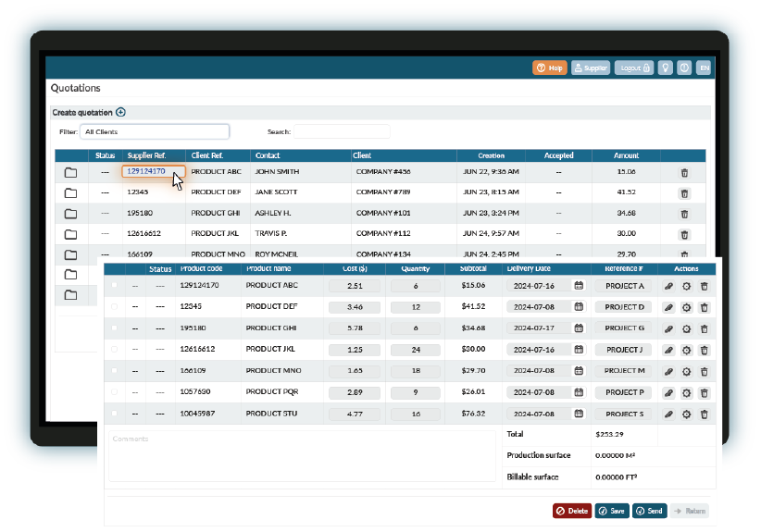Sort by Amount column header
Screen dimensions: 761x532
[626, 155]
